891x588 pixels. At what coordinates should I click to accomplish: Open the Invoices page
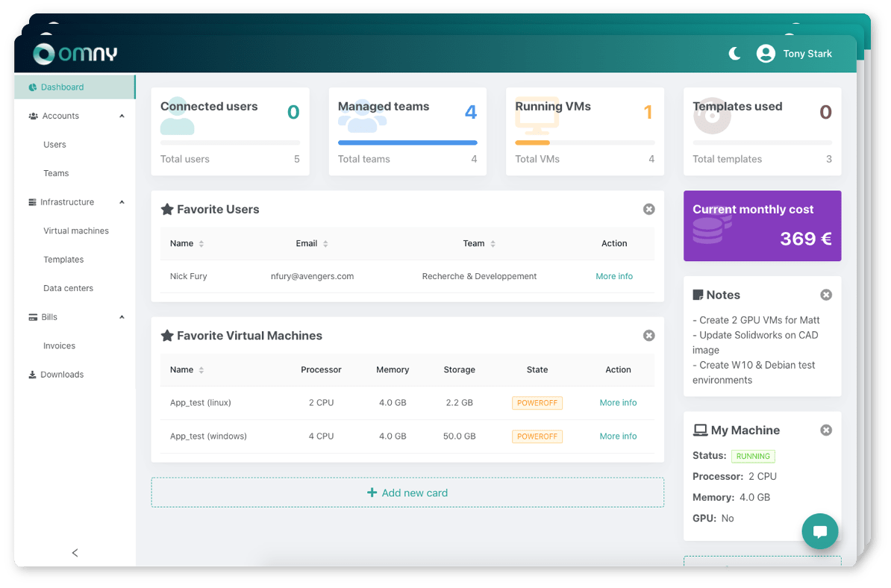59,345
